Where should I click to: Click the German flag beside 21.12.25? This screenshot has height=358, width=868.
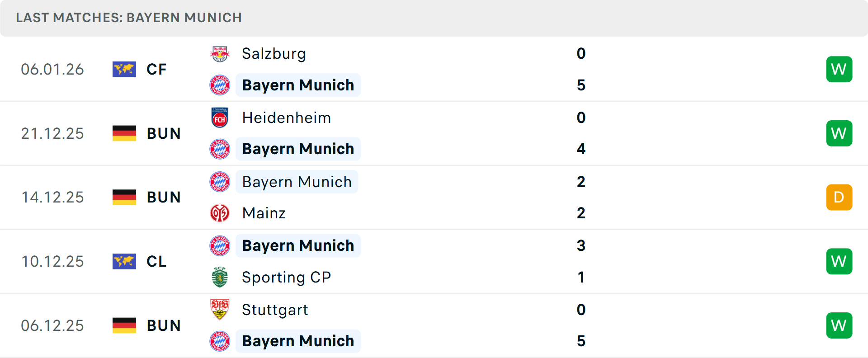(x=124, y=133)
